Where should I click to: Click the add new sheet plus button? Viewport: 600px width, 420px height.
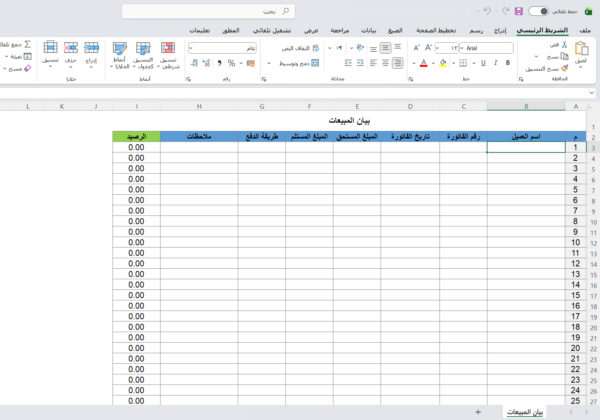(x=478, y=412)
